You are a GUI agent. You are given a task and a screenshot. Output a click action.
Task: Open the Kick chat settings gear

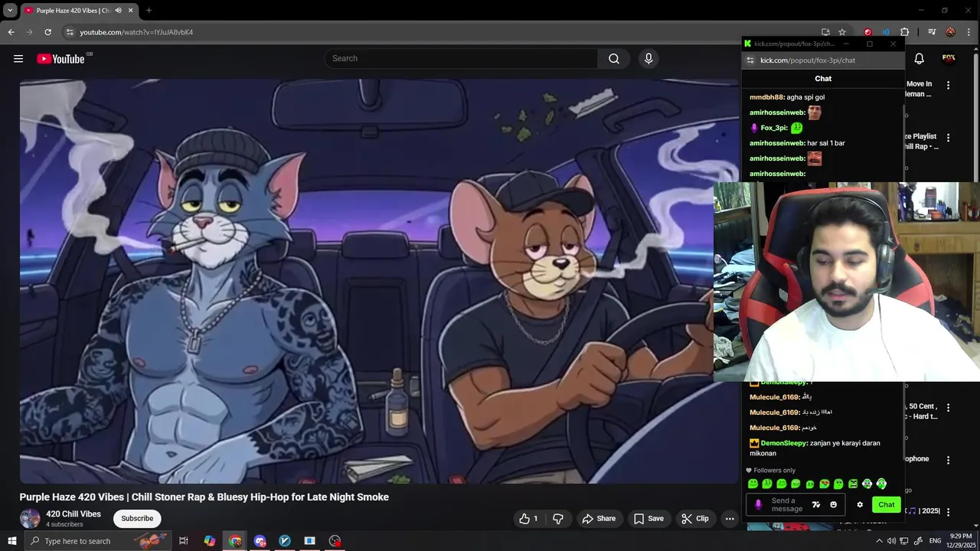(860, 505)
